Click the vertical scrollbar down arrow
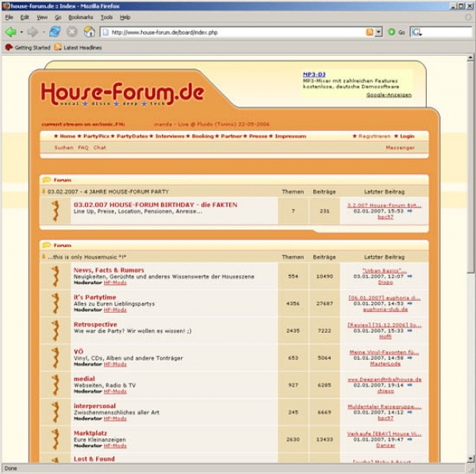Image resolution: width=476 pixels, height=474 pixels. (x=470, y=458)
